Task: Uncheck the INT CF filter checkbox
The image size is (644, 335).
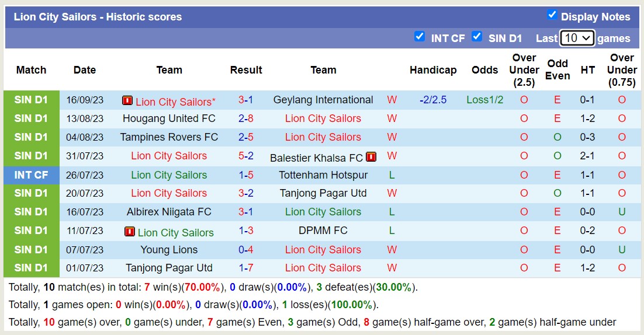Action: pyautogui.click(x=420, y=37)
